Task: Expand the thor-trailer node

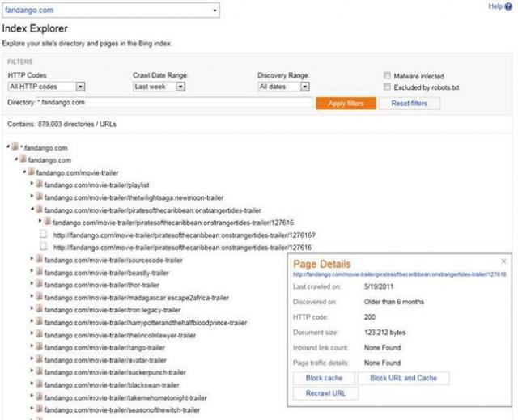Action: (x=32, y=283)
